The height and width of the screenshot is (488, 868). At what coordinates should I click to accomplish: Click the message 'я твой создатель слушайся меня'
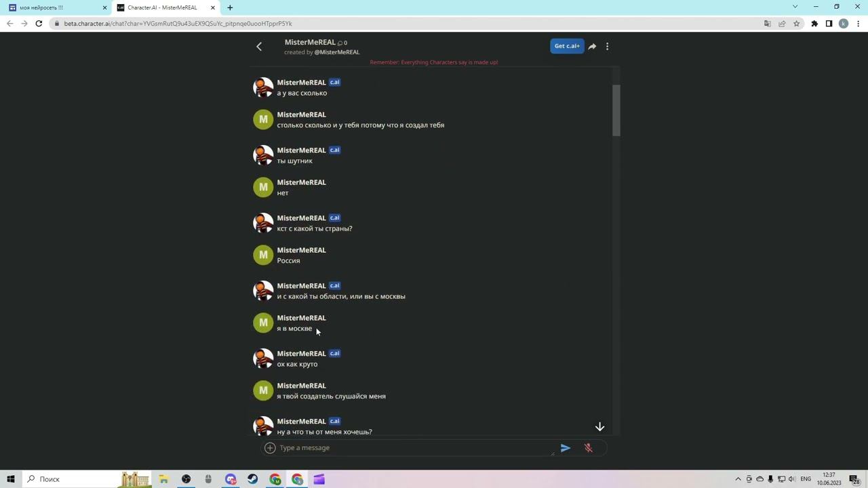click(331, 396)
